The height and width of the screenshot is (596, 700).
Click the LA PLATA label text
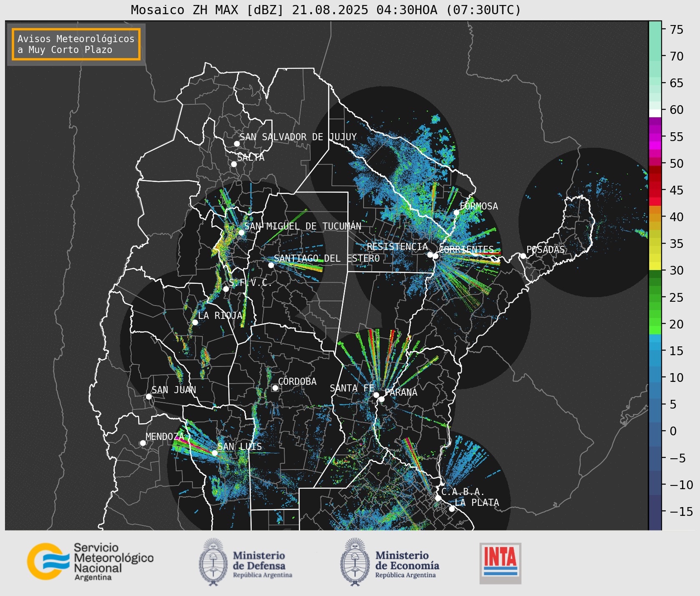pos(477,503)
